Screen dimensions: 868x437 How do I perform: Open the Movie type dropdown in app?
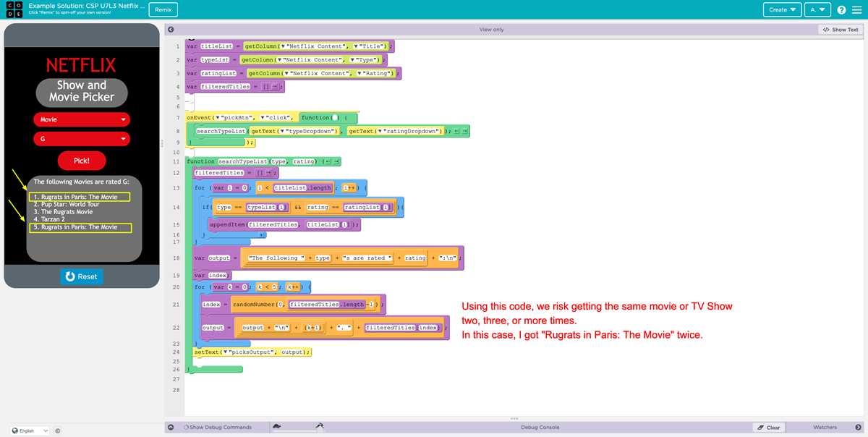pyautogui.click(x=82, y=119)
